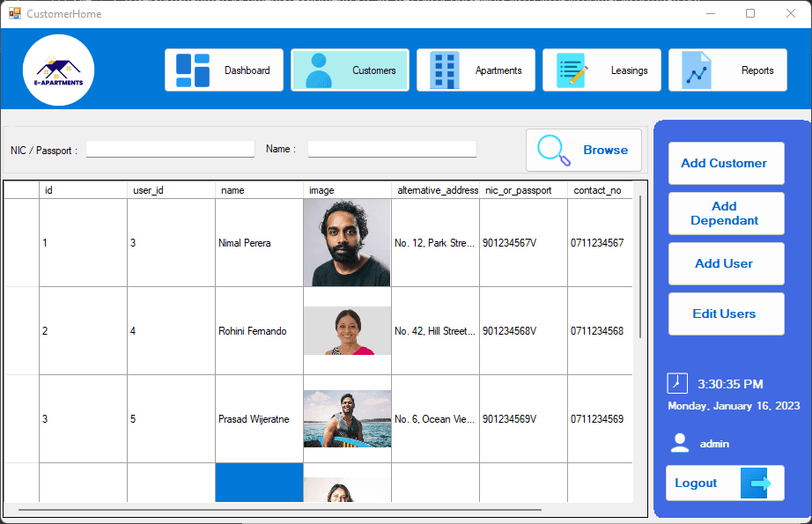Click the nic_or_passport column header
Viewport: 812px width, 524px height.
pyautogui.click(x=523, y=190)
